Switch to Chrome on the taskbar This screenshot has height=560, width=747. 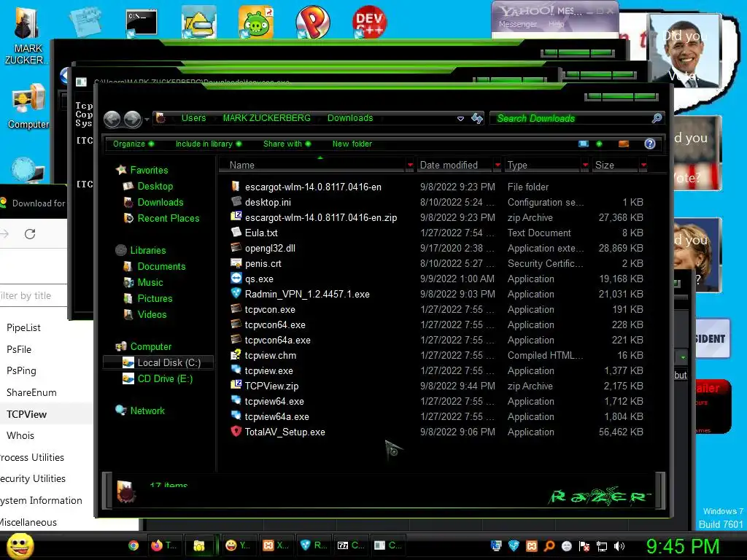click(x=133, y=545)
